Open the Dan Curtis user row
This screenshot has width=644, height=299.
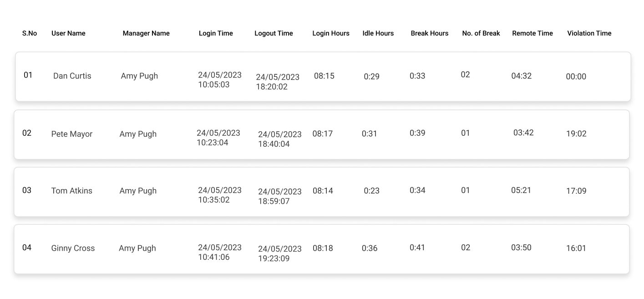click(323, 77)
